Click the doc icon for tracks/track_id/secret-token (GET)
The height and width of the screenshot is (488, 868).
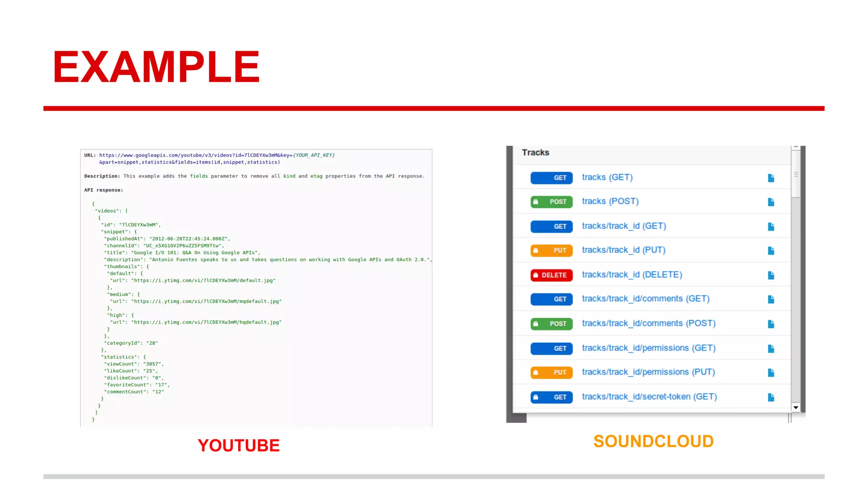click(x=771, y=397)
